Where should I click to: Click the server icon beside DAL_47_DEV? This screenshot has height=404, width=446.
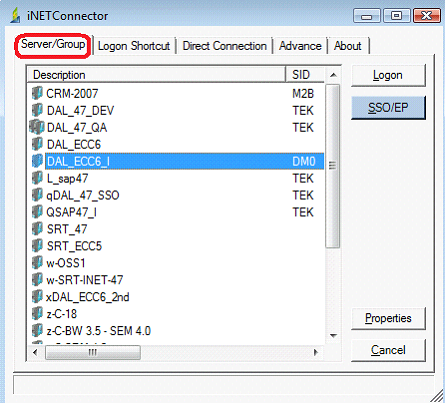tap(37, 110)
